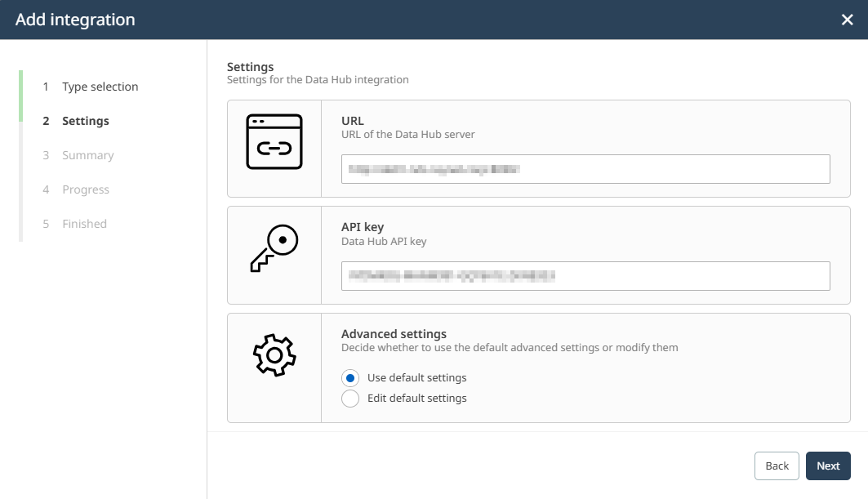
Task: Select step 4 Progress in wizard
Action: [76, 190]
